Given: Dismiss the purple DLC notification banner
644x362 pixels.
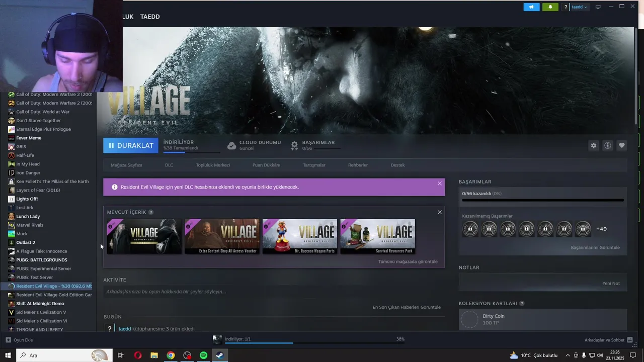Looking at the screenshot, I should 440,184.
